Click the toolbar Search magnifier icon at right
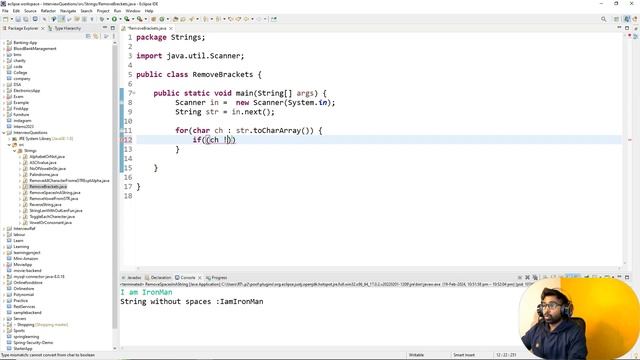Viewport: 640px width, 360px height. click(603, 19)
